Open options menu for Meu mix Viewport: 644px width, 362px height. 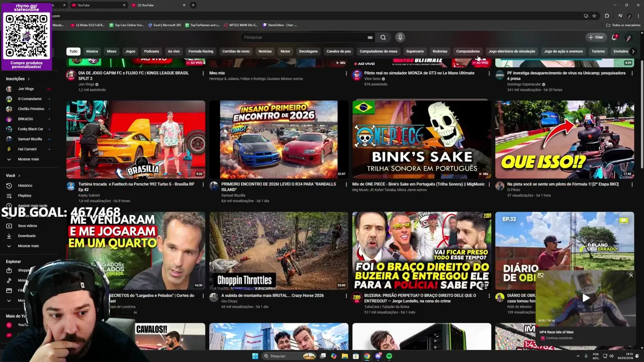click(346, 73)
